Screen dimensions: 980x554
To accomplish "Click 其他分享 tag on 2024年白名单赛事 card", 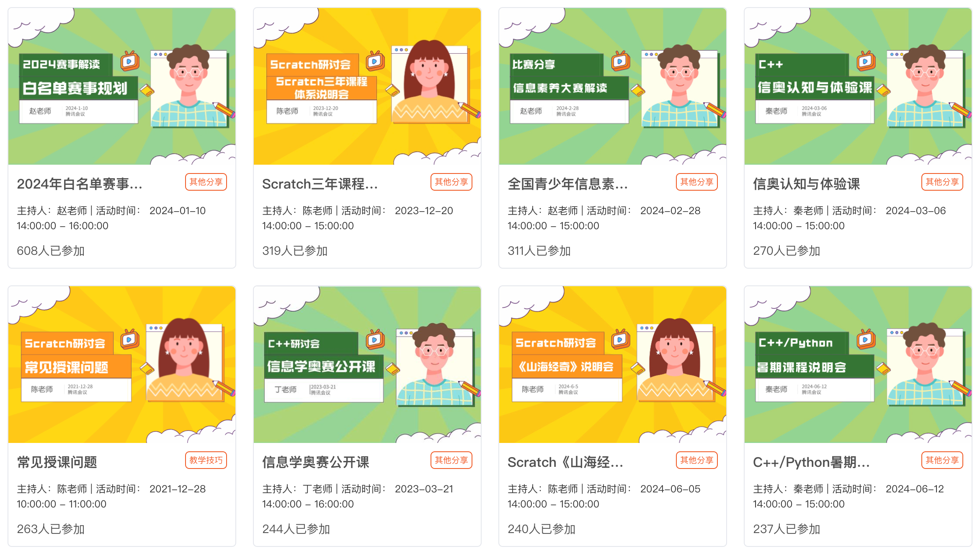I will [x=206, y=182].
